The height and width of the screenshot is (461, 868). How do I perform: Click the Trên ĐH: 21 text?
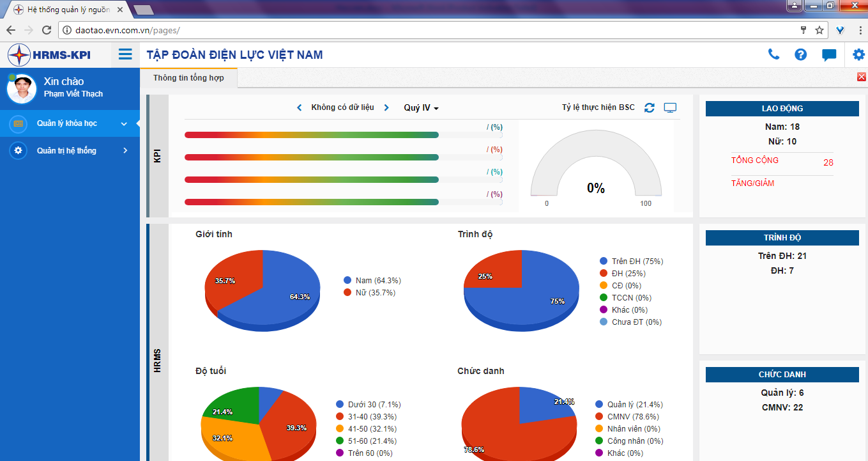(782, 256)
